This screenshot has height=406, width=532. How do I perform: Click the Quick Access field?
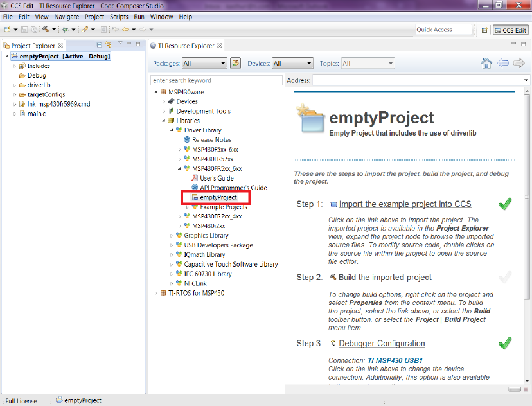(444, 30)
